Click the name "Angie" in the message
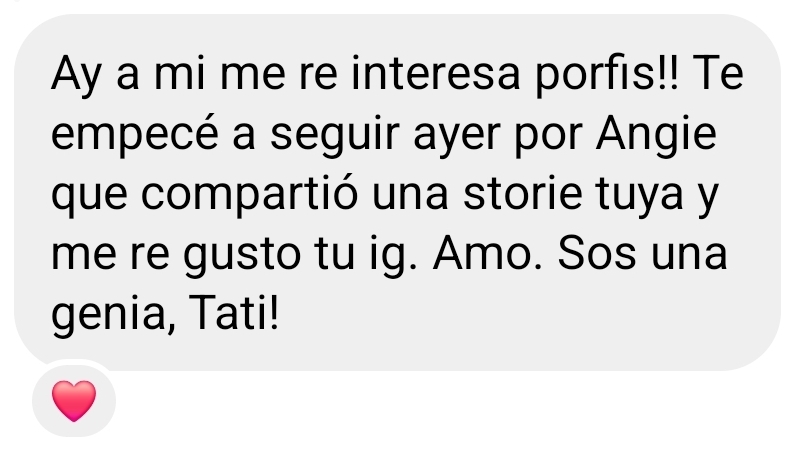The height and width of the screenshot is (460, 806). [x=656, y=135]
